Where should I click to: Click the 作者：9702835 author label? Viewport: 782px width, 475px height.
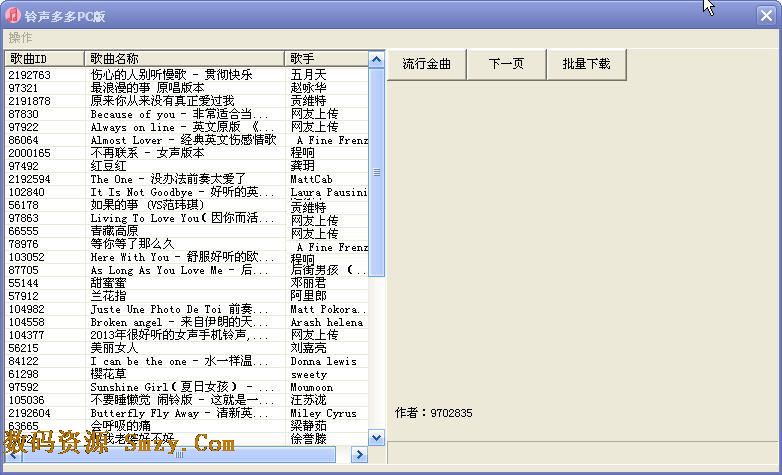pos(433,413)
